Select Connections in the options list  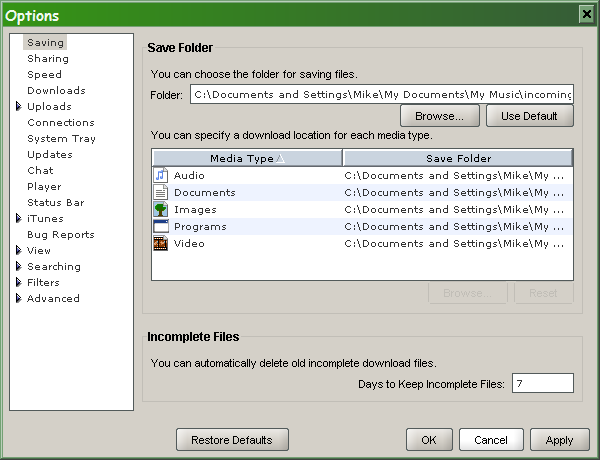tap(61, 123)
